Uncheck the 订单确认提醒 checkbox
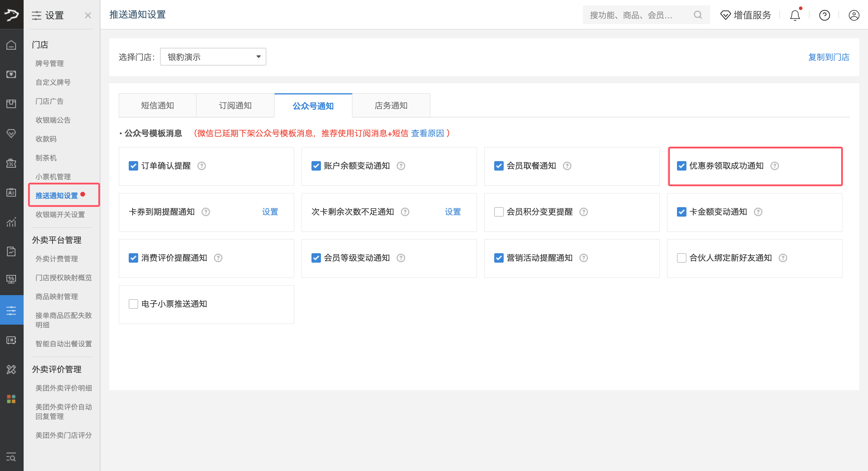Image resolution: width=868 pixels, height=471 pixels. [133, 166]
